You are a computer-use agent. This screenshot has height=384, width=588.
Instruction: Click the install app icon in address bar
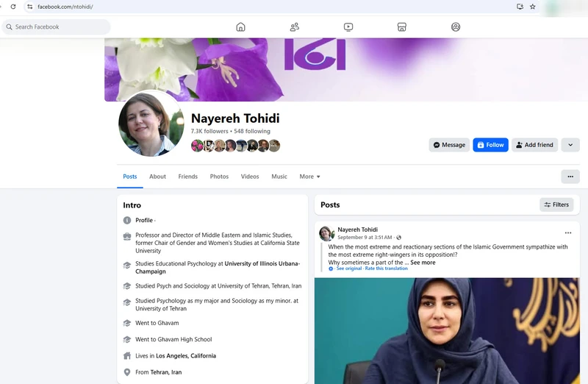(x=520, y=7)
